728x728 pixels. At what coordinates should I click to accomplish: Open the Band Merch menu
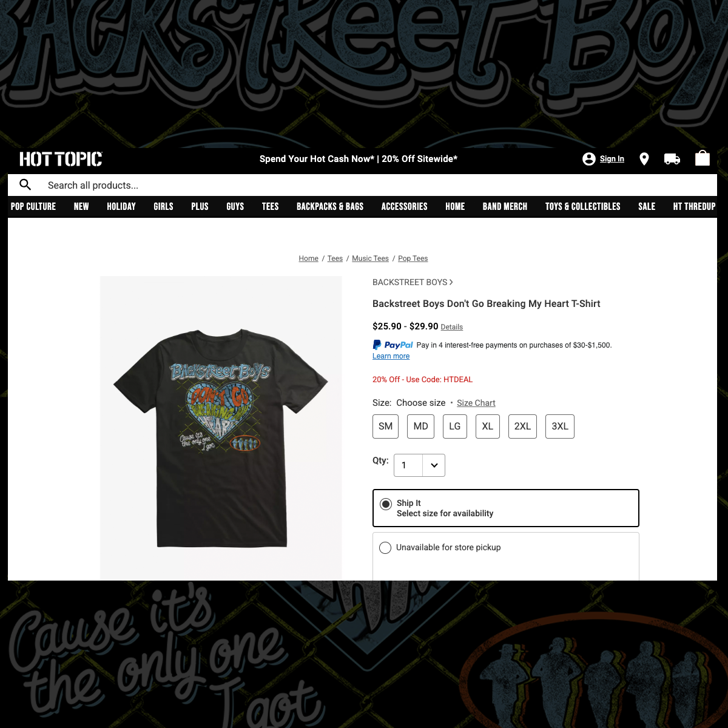[505, 206]
